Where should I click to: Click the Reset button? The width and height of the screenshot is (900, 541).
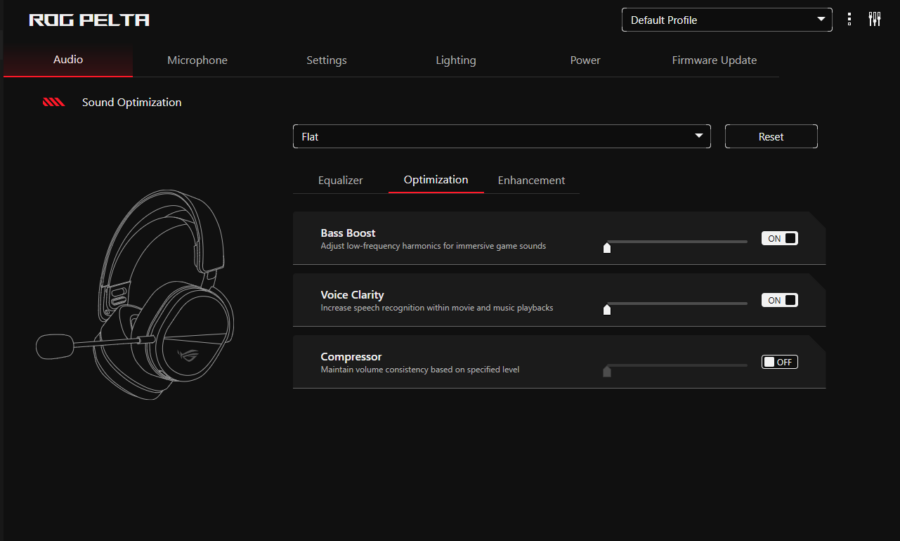(771, 137)
